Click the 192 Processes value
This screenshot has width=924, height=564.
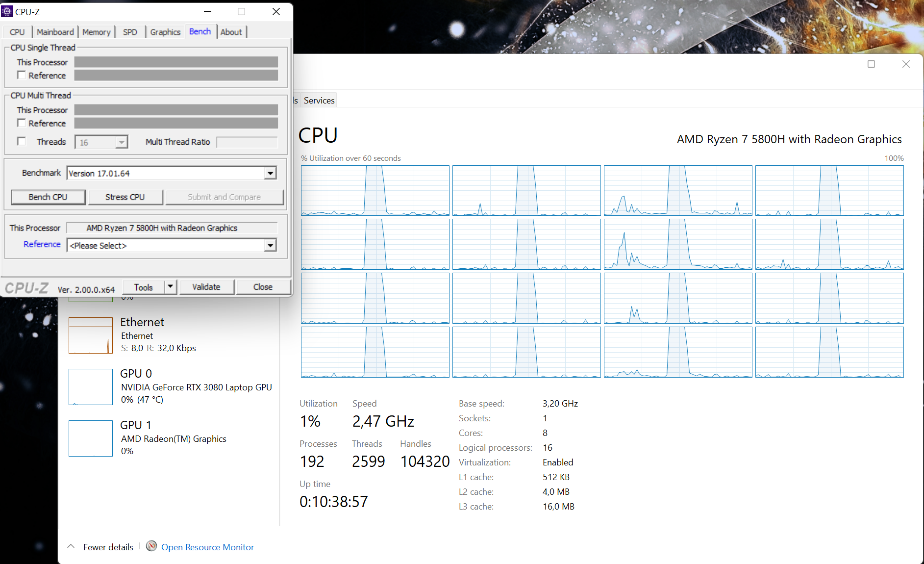(312, 461)
